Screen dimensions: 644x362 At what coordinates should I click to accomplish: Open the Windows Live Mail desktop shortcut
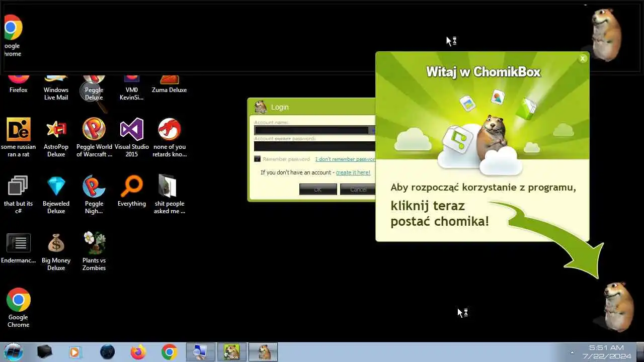point(56,87)
